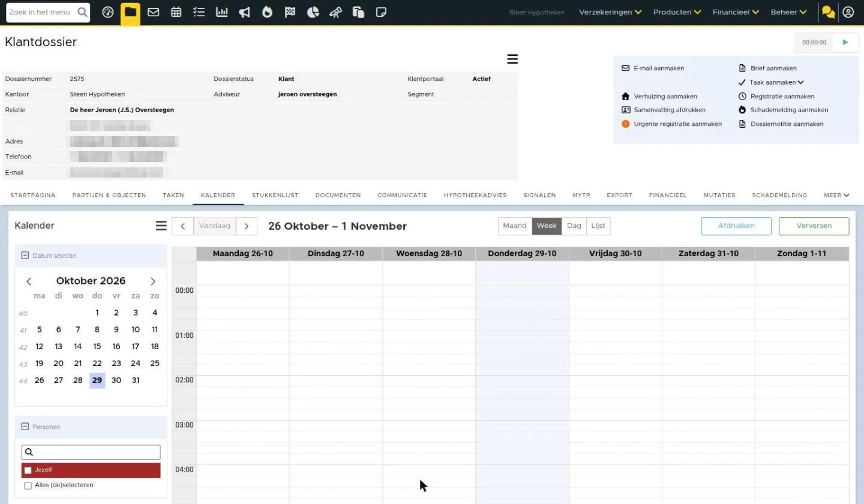Screen dimensions: 864x504
Task: Start the timer play button
Action: (845, 42)
